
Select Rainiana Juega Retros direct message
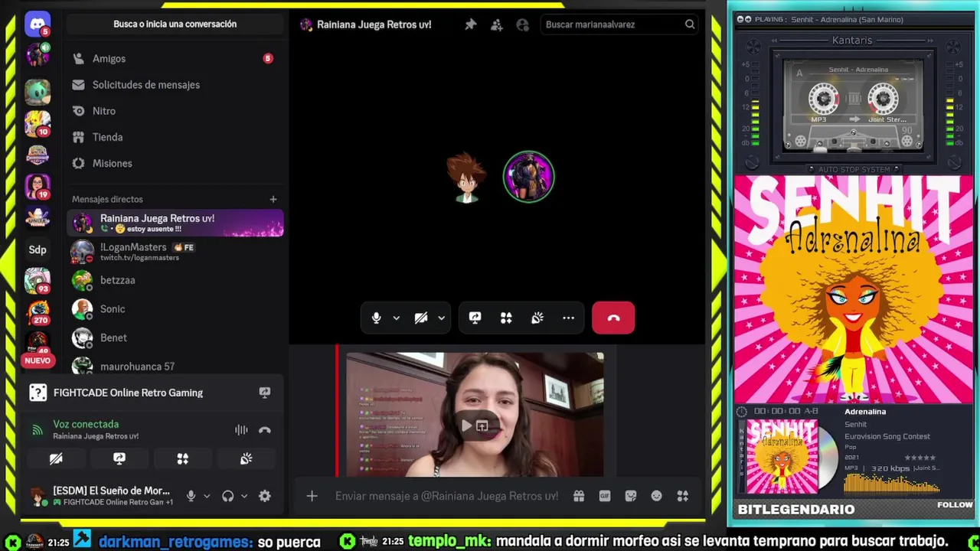coord(175,223)
